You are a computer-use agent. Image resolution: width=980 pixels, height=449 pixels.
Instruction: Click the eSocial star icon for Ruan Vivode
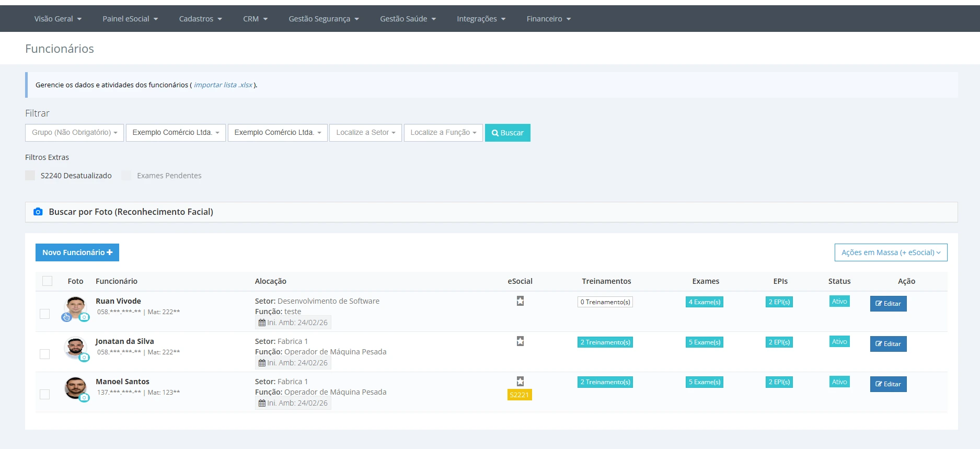coord(520,301)
